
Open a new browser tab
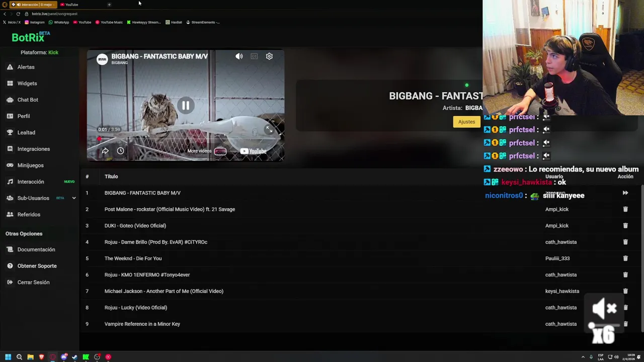(109, 5)
